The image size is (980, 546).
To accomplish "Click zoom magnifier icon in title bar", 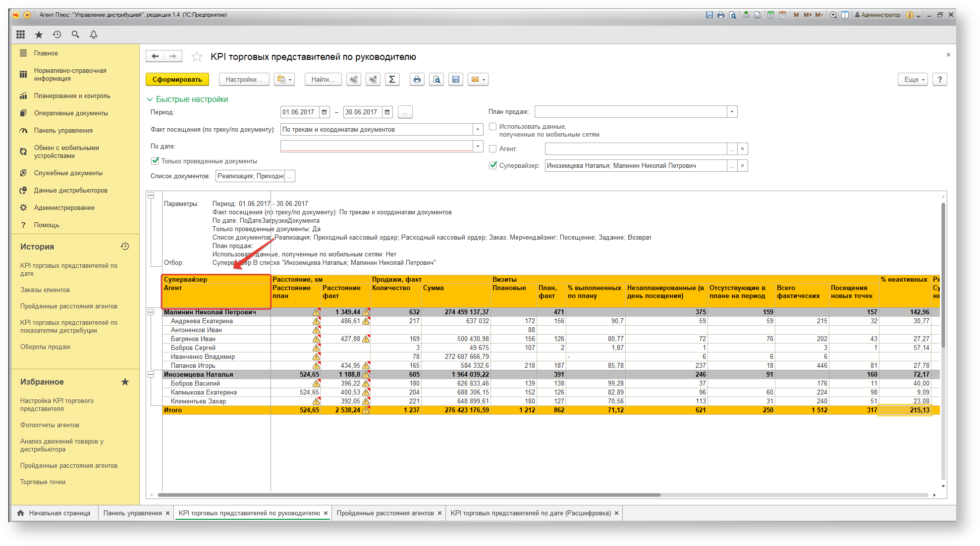I will [x=833, y=15].
